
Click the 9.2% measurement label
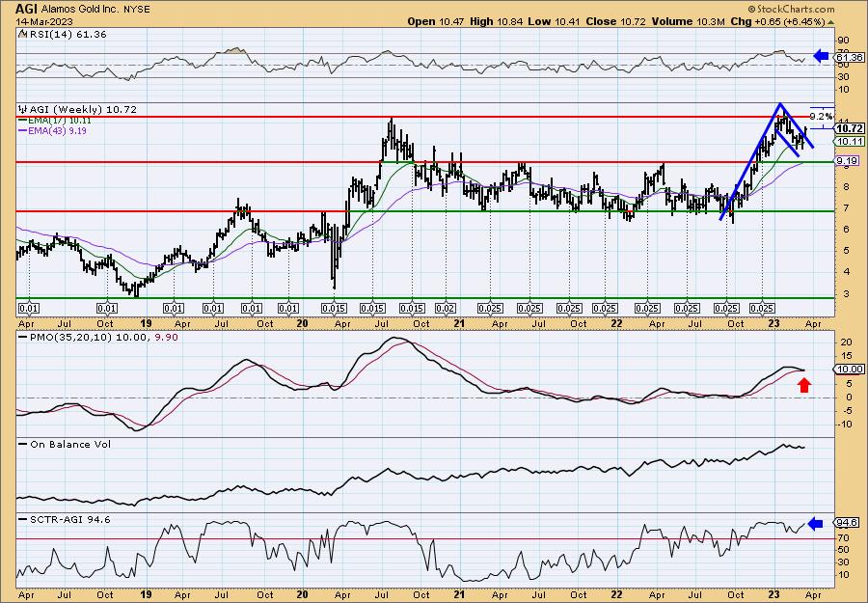pyautogui.click(x=821, y=117)
